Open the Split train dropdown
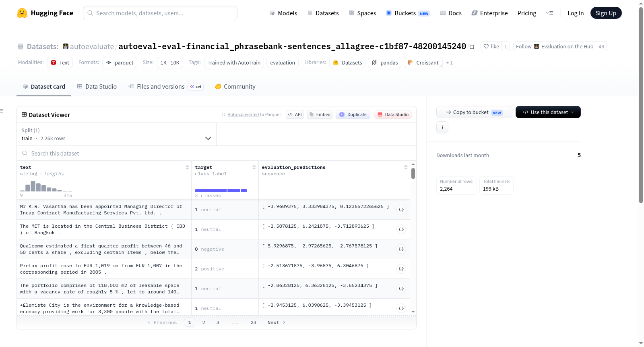644x347 pixels. pyautogui.click(x=117, y=134)
